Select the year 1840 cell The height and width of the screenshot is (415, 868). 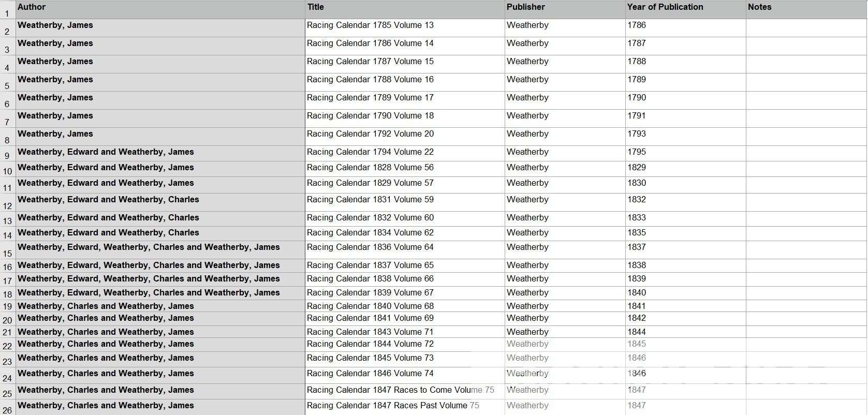(x=685, y=293)
